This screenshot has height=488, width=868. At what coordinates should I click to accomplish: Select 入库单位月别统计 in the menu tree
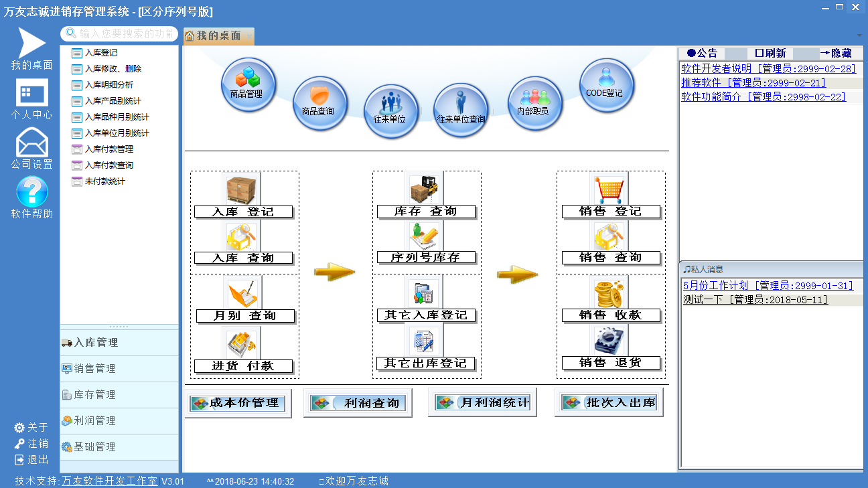pyautogui.click(x=111, y=133)
